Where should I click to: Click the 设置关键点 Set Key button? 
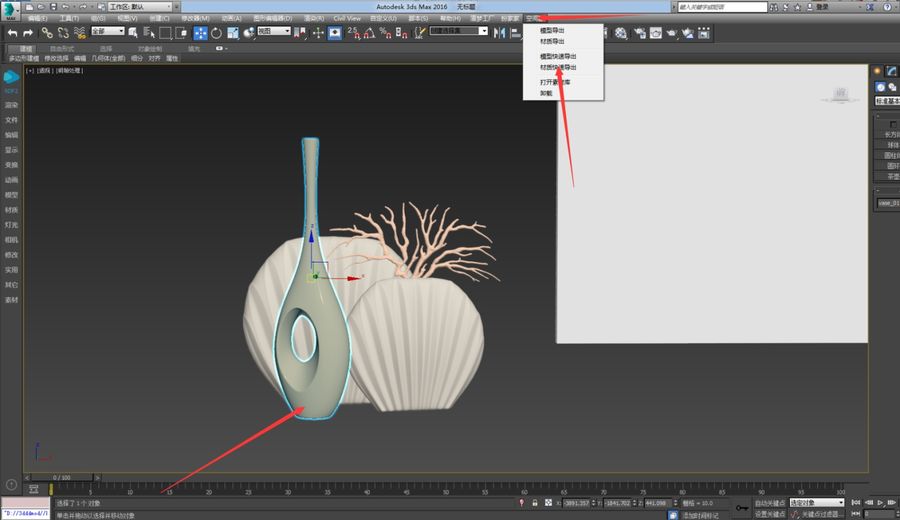(769, 514)
